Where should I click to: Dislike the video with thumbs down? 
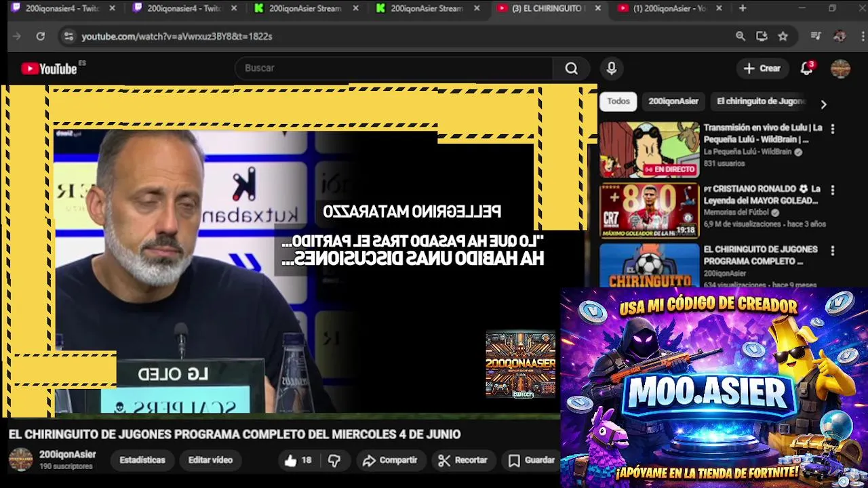tap(334, 460)
